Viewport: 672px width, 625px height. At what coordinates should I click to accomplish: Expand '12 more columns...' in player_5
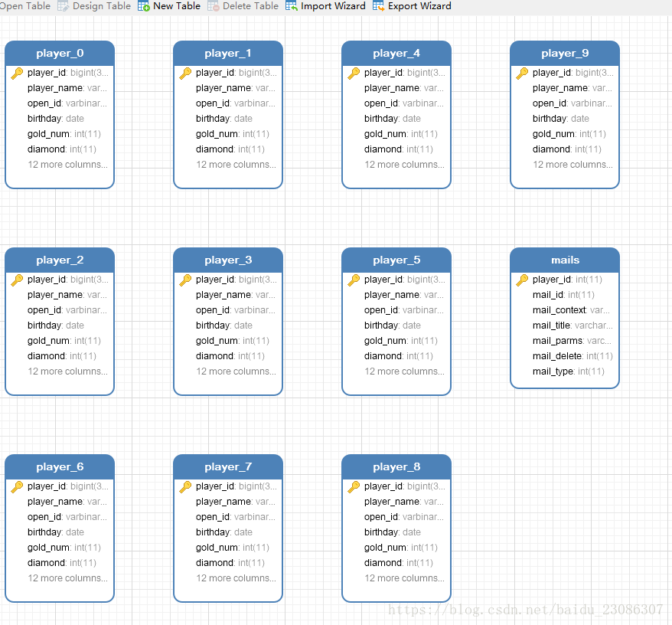405,371
